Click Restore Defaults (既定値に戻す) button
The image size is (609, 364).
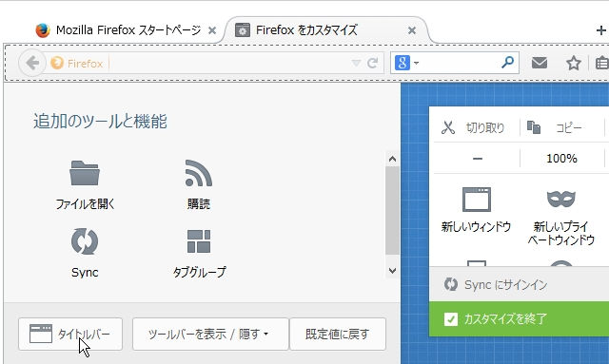click(338, 334)
